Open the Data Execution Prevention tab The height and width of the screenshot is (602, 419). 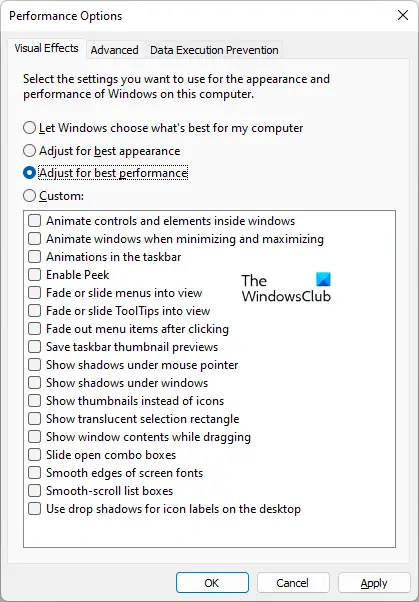pyautogui.click(x=214, y=50)
